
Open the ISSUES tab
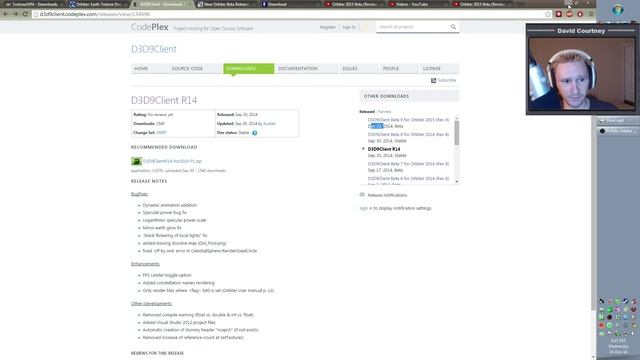click(350, 69)
